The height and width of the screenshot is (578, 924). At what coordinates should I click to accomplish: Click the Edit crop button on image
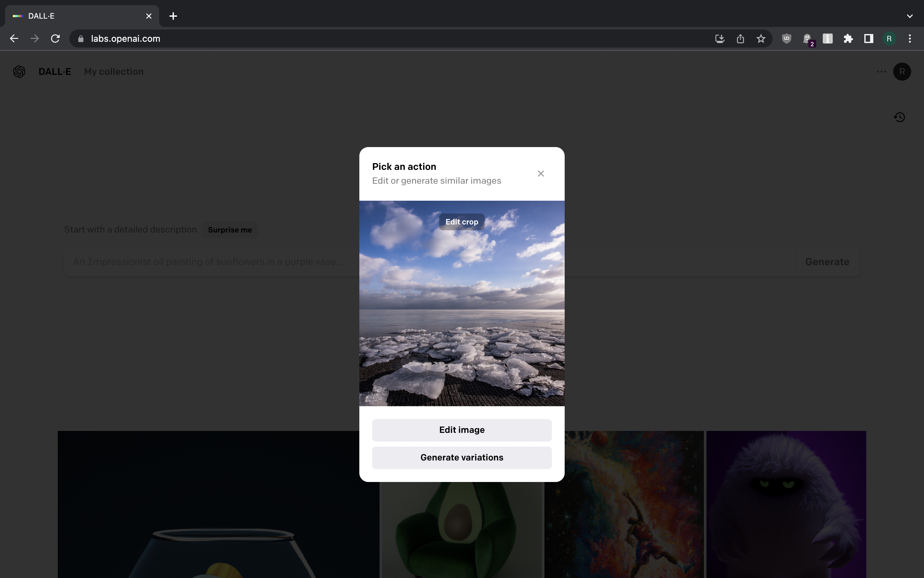point(462,222)
